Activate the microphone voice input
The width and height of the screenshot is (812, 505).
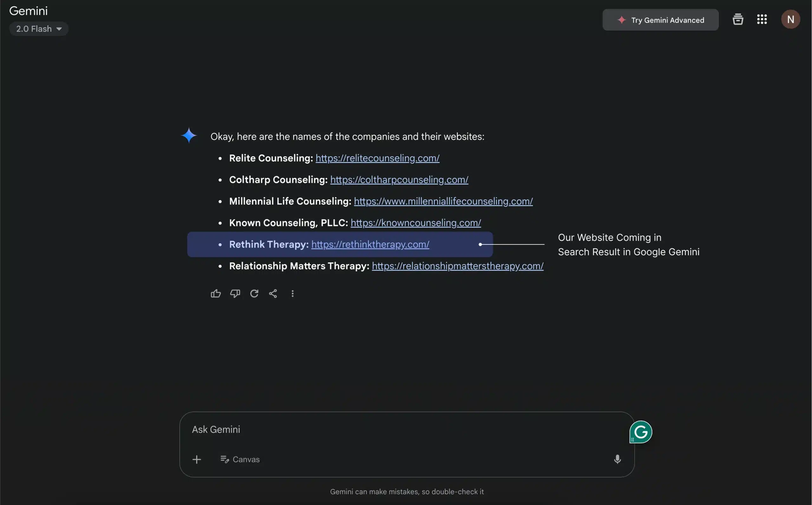(617, 459)
